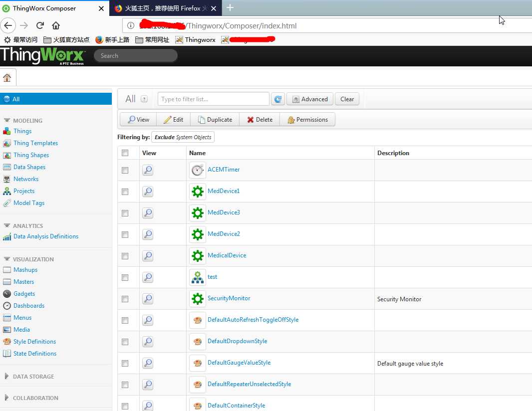
Task: Check the DefaultAutoRefreshToggleOffStyle row checkbox
Action: [125, 320]
